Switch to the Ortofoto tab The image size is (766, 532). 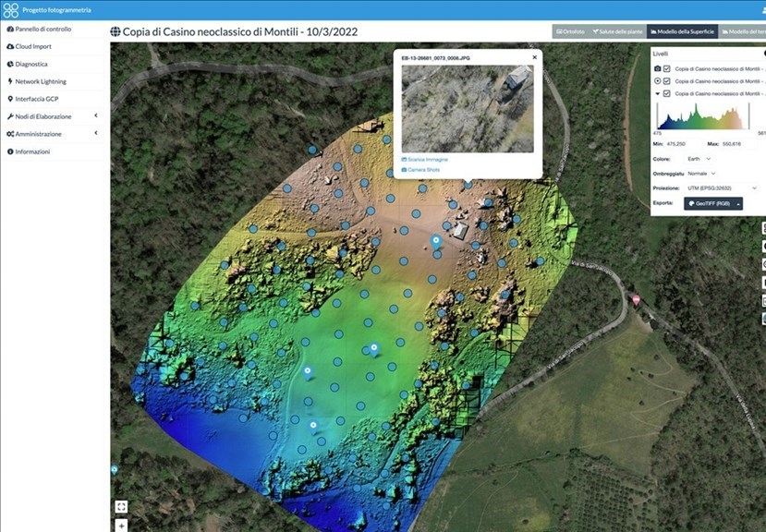tap(572, 31)
